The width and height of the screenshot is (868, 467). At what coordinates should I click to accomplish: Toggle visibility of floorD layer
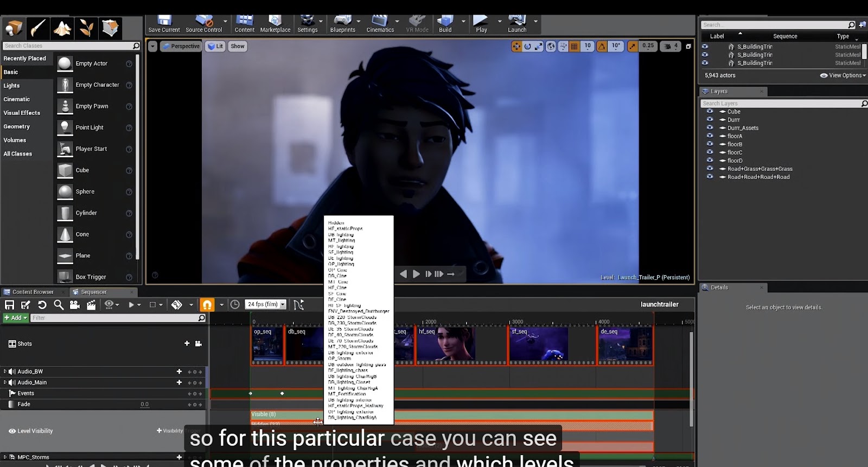pyautogui.click(x=710, y=160)
